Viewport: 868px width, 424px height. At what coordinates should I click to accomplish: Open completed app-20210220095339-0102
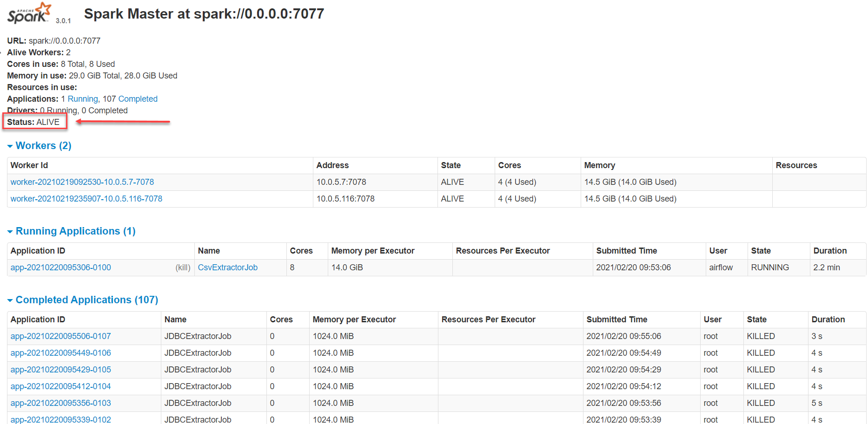(x=60, y=419)
